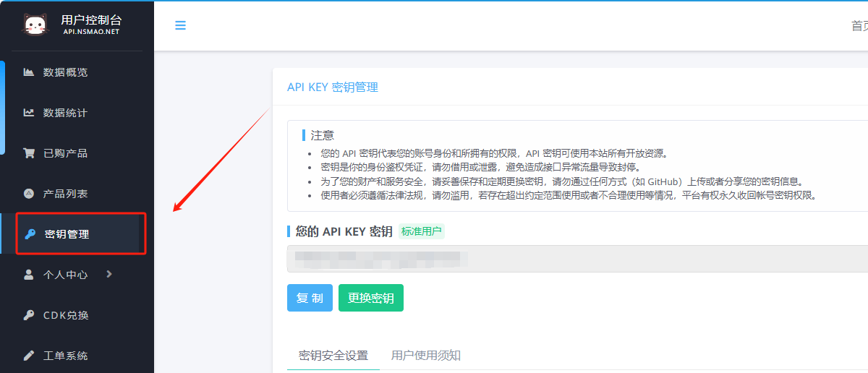
Task: Click the 个人中心 user icon
Action: coord(29,275)
